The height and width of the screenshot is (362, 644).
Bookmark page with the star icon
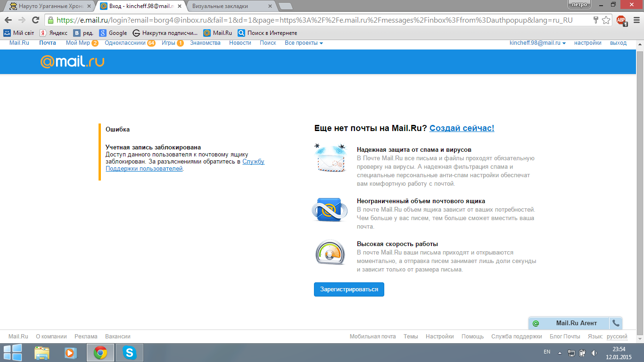tap(606, 20)
